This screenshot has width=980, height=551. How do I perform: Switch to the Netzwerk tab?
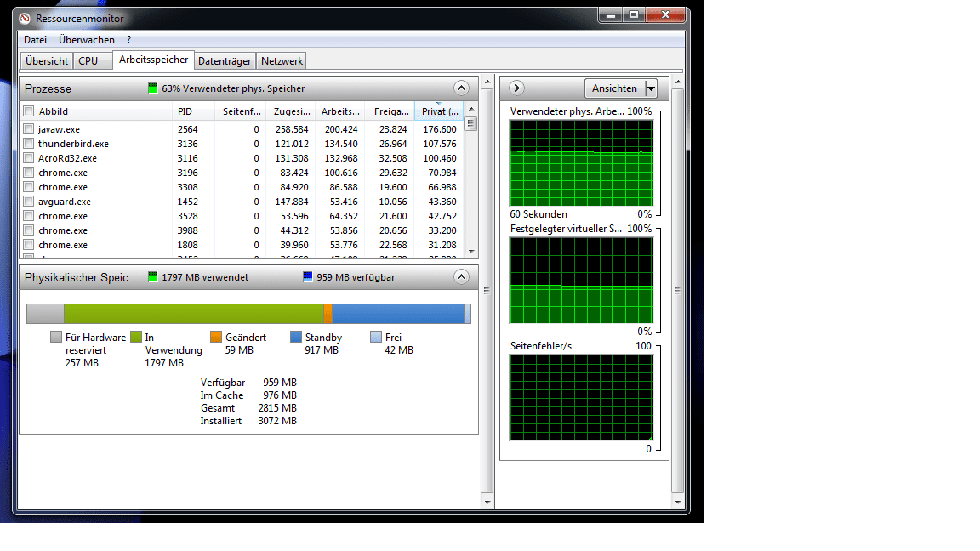[x=282, y=60]
